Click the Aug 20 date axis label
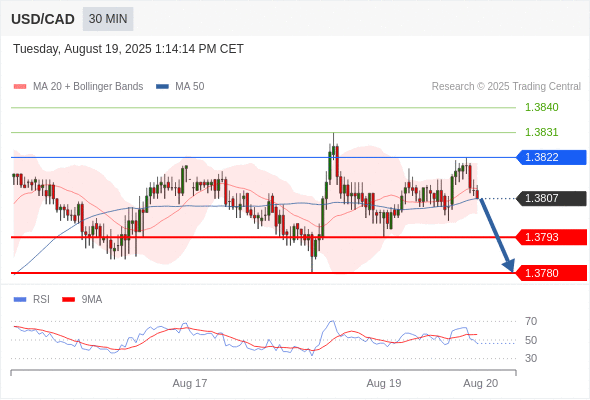This screenshot has width=590, height=400. coord(481,383)
